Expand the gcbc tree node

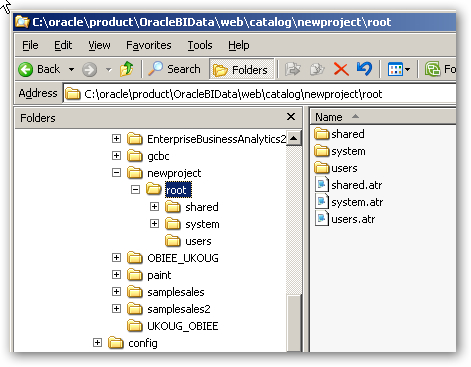(x=116, y=155)
